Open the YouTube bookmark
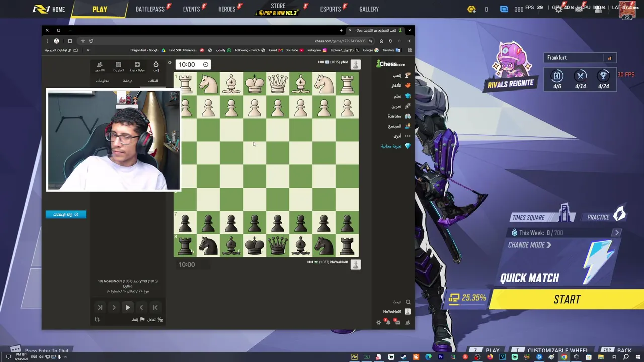The width and height of the screenshot is (644, 362). [x=294, y=50]
